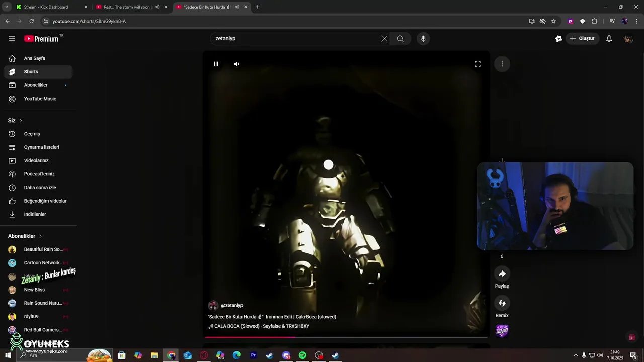Open site information icon in address bar
Screen dimensions: 644x362
click(x=46, y=21)
